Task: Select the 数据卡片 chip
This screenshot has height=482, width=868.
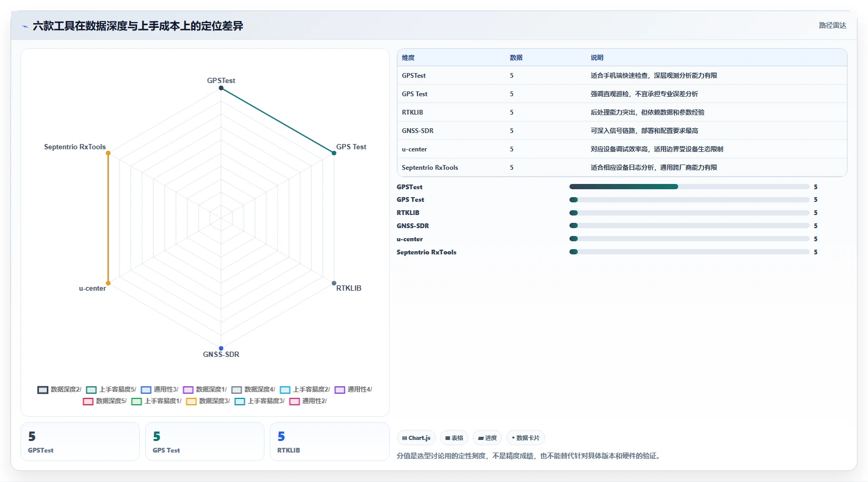Action: click(526, 438)
